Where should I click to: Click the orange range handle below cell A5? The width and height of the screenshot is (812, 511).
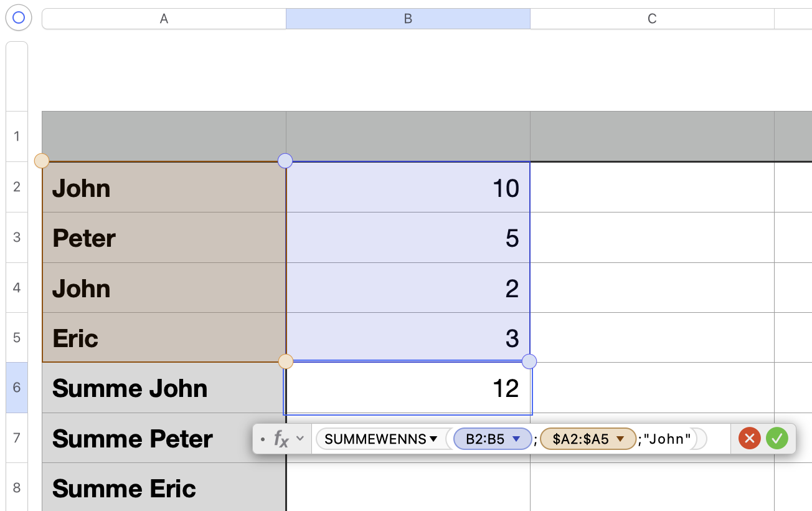[x=285, y=361]
